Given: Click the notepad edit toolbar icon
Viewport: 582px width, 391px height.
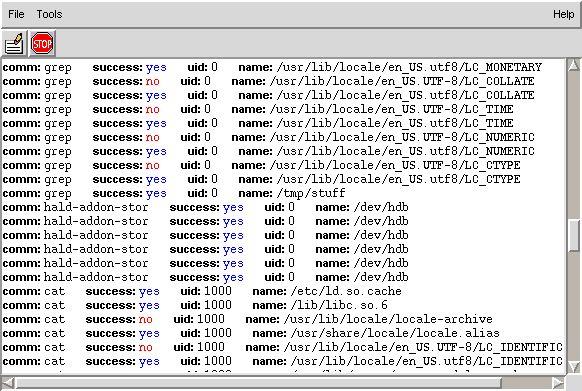Looking at the screenshot, I should [14, 43].
